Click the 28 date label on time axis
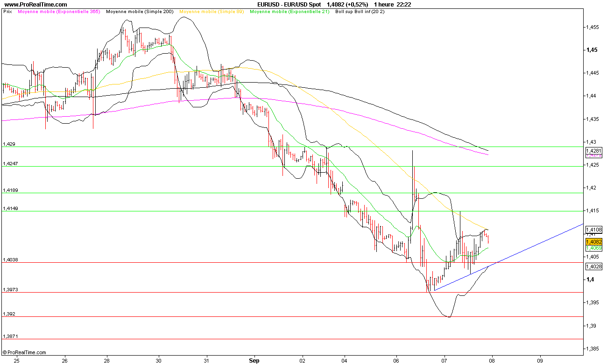The width and height of the screenshot is (607, 364). pyautogui.click(x=107, y=360)
